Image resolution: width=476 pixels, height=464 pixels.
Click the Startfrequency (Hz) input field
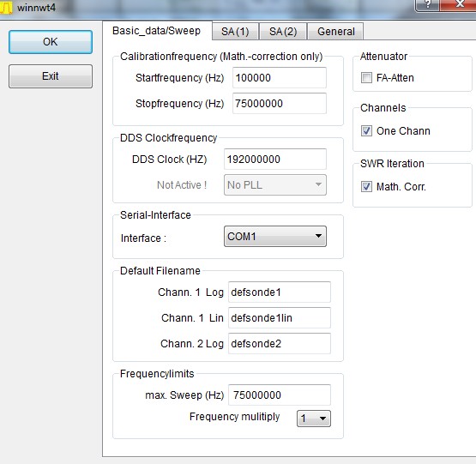tap(280, 78)
